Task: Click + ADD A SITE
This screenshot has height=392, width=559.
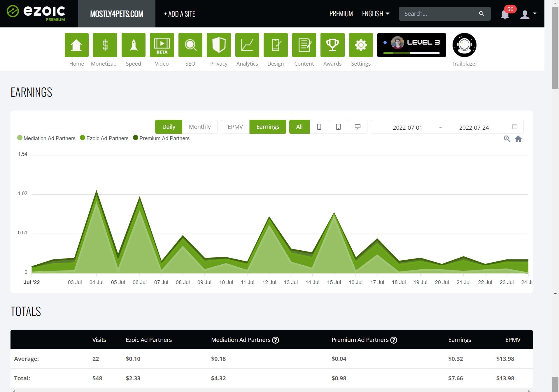Action: pos(179,14)
